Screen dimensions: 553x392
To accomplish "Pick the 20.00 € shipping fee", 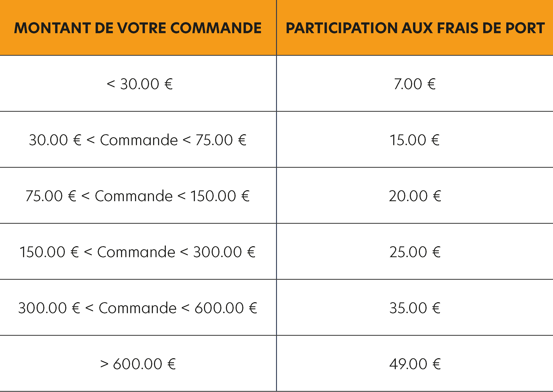I will (x=415, y=196).
